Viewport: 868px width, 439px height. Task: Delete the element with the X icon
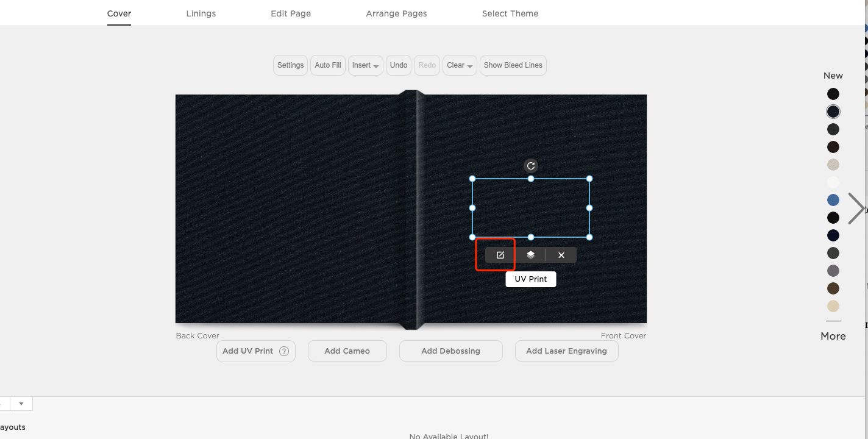coord(561,255)
